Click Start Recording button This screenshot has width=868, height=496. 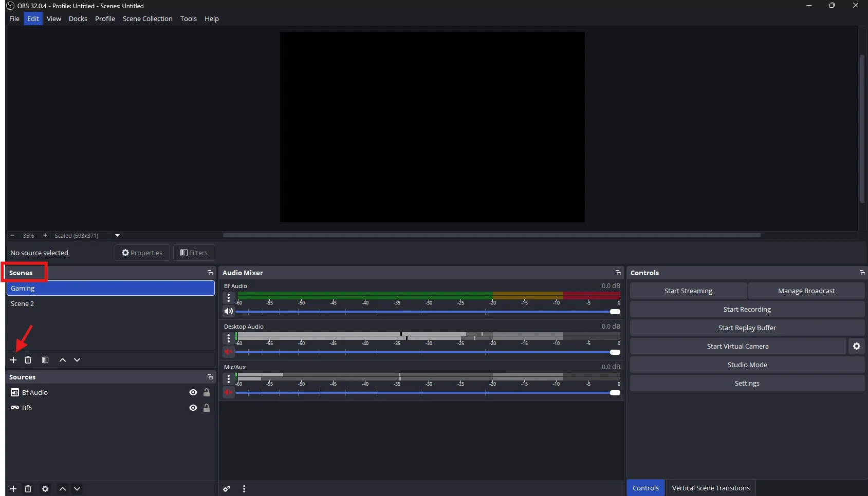[x=747, y=309]
